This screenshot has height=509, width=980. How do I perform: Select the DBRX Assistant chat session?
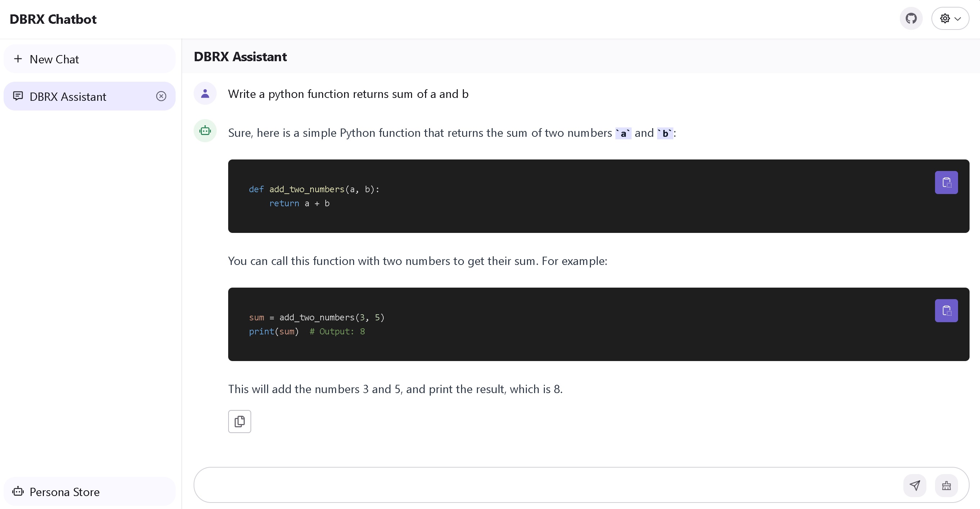click(90, 96)
